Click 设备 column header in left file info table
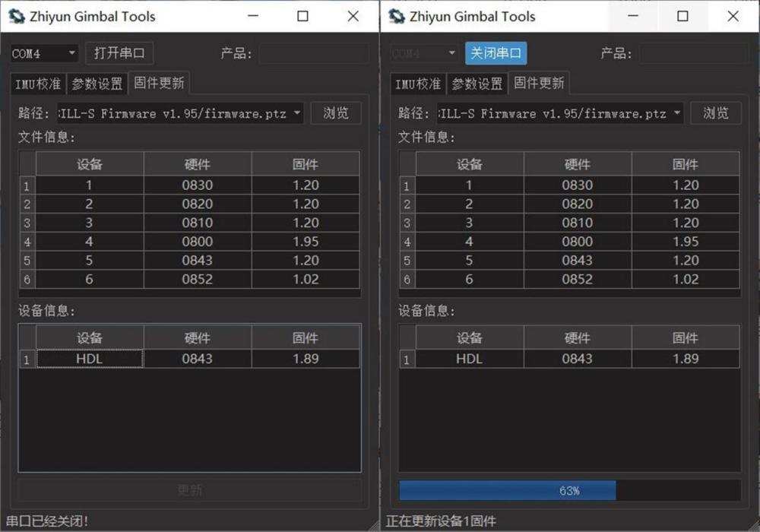This screenshot has width=760, height=532. [x=90, y=163]
